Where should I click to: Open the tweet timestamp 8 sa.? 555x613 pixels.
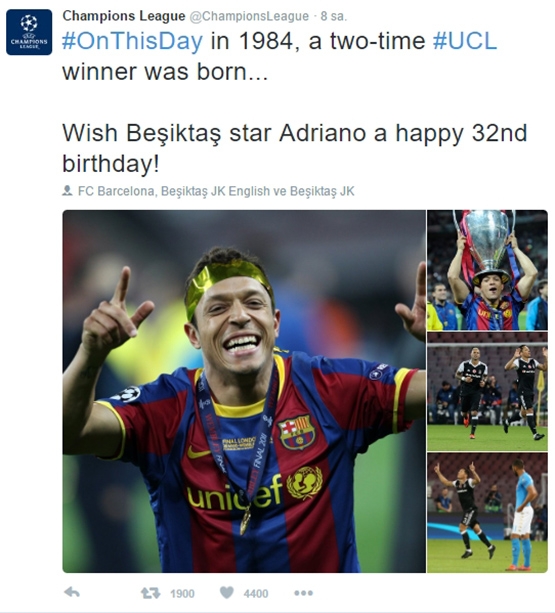(333, 16)
